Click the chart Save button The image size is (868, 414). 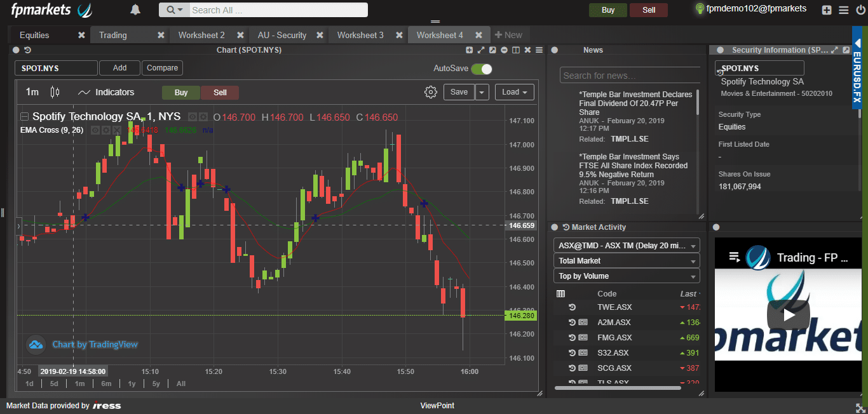coord(459,92)
